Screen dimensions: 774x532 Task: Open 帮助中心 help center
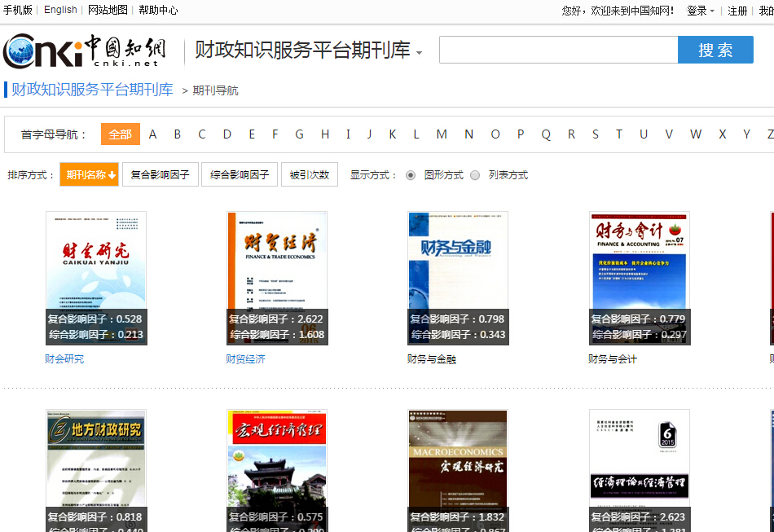(158, 10)
